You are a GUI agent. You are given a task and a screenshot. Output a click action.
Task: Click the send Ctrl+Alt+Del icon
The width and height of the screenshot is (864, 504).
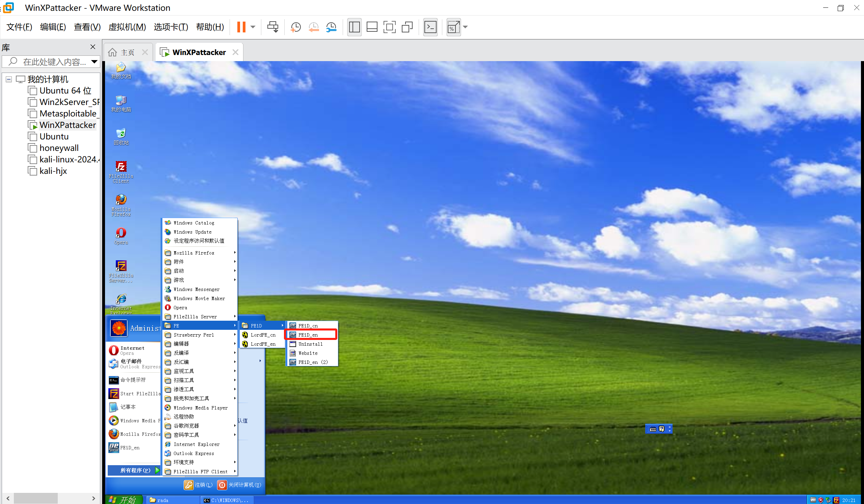coord(273,27)
